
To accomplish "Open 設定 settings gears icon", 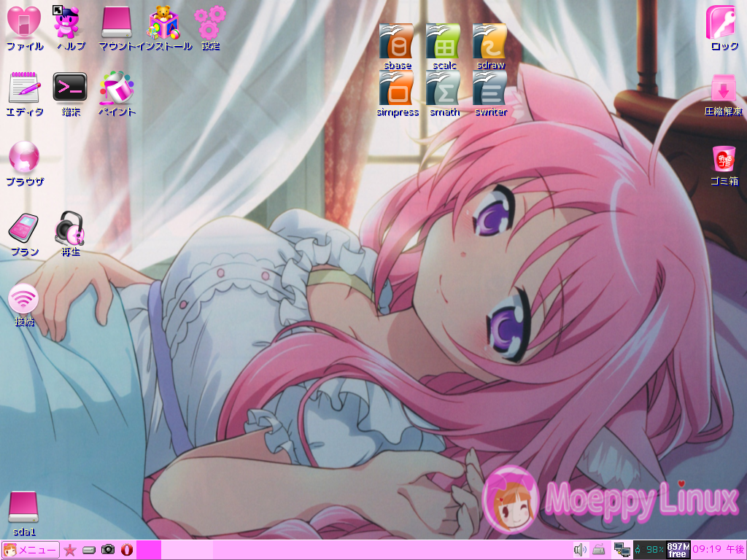I will pyautogui.click(x=210, y=22).
